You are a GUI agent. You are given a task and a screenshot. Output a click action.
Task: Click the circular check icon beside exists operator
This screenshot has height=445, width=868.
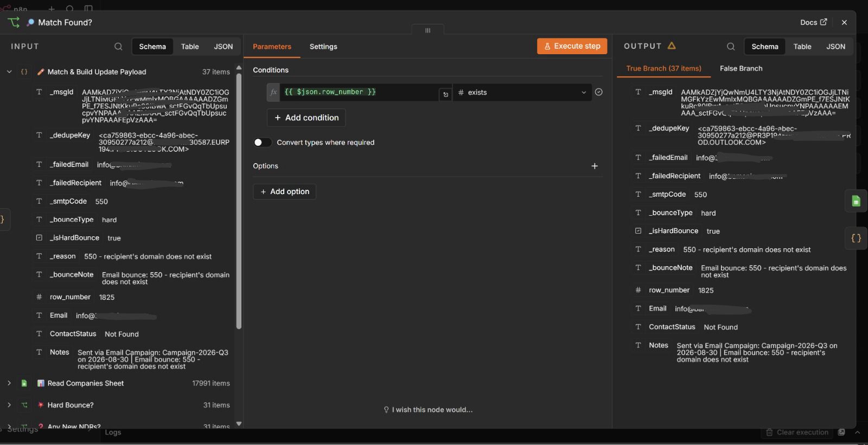598,92
